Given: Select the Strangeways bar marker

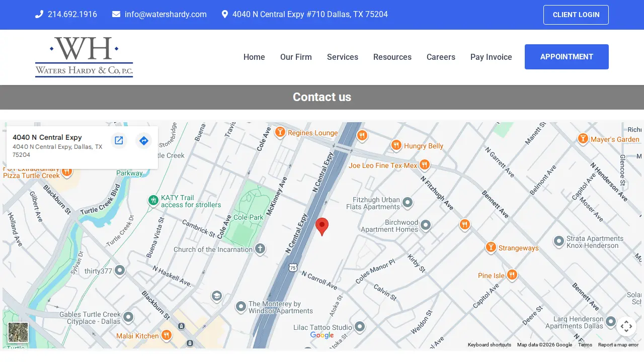Looking at the screenshot, I should pyautogui.click(x=491, y=247).
